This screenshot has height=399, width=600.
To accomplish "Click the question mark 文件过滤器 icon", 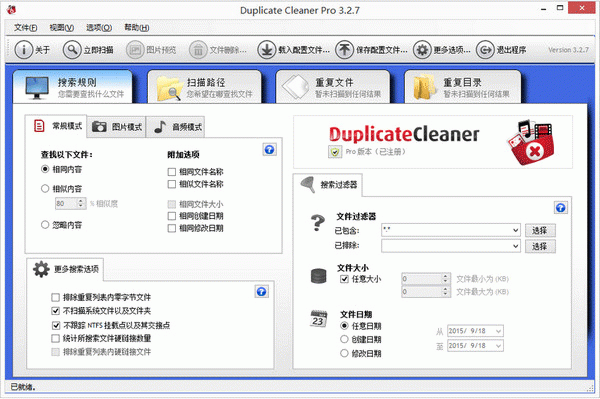I will pyautogui.click(x=318, y=223).
